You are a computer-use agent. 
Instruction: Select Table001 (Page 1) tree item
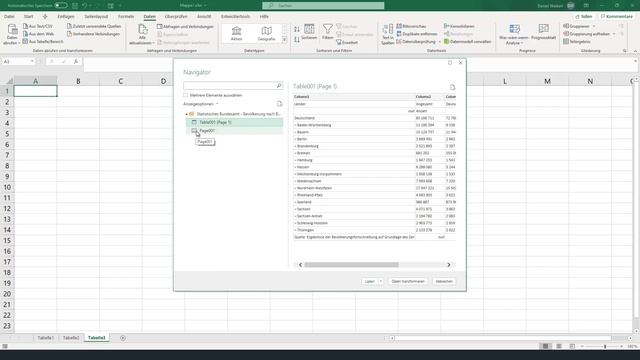[x=234, y=122]
